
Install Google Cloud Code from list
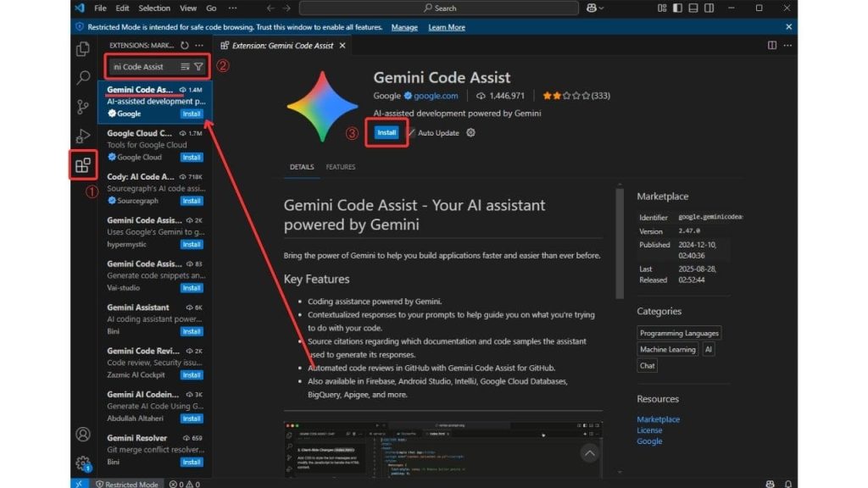(192, 158)
